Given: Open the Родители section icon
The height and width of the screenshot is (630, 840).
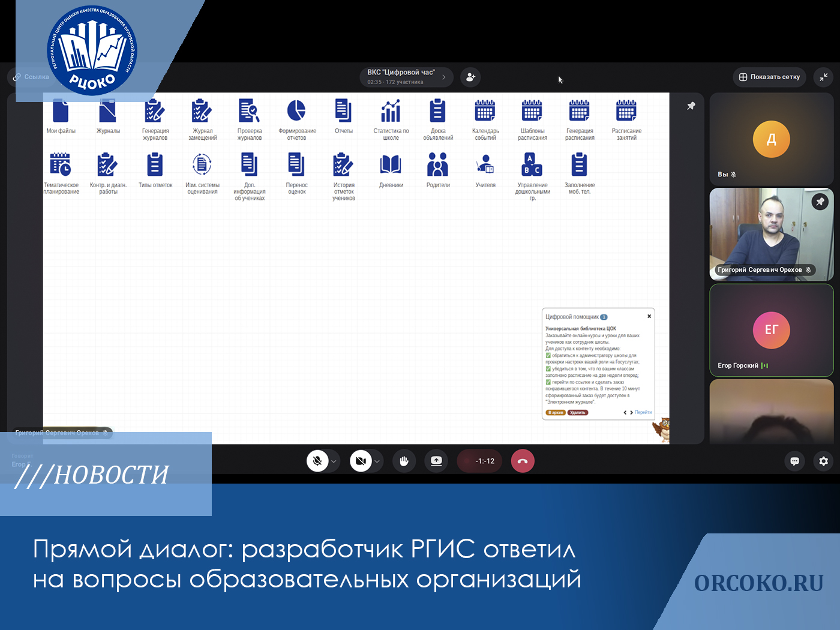Looking at the screenshot, I should point(438,164).
